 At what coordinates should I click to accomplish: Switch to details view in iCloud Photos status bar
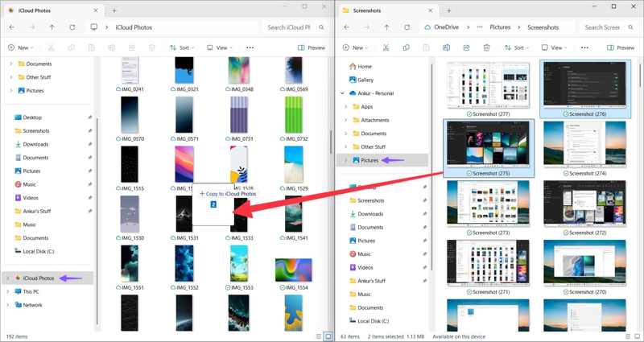[x=319, y=336]
